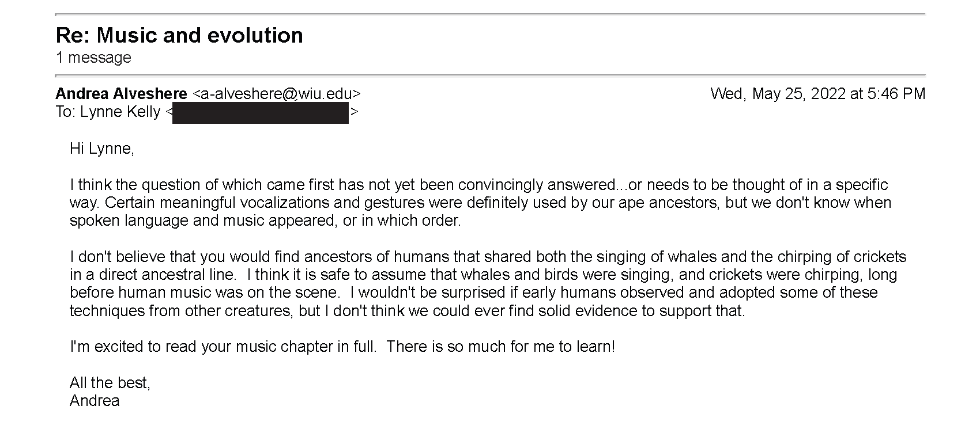Click the line beginning "before human music was"
Screen dimensions: 980x429
474,293
